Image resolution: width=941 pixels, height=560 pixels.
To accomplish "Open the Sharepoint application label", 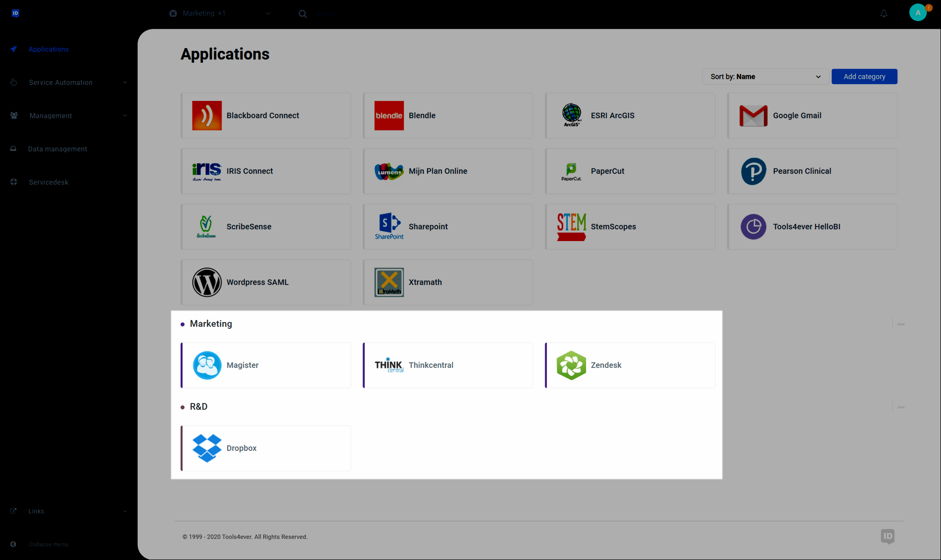I will [x=428, y=227].
